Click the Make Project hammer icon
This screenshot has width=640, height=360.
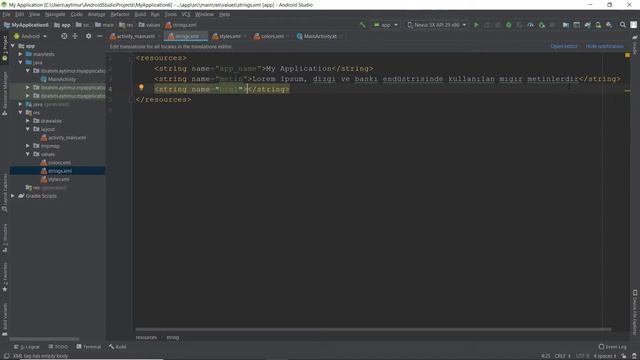[362, 25]
